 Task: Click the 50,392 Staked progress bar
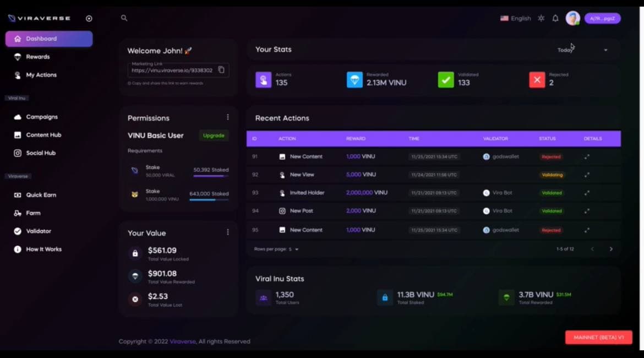(x=211, y=176)
